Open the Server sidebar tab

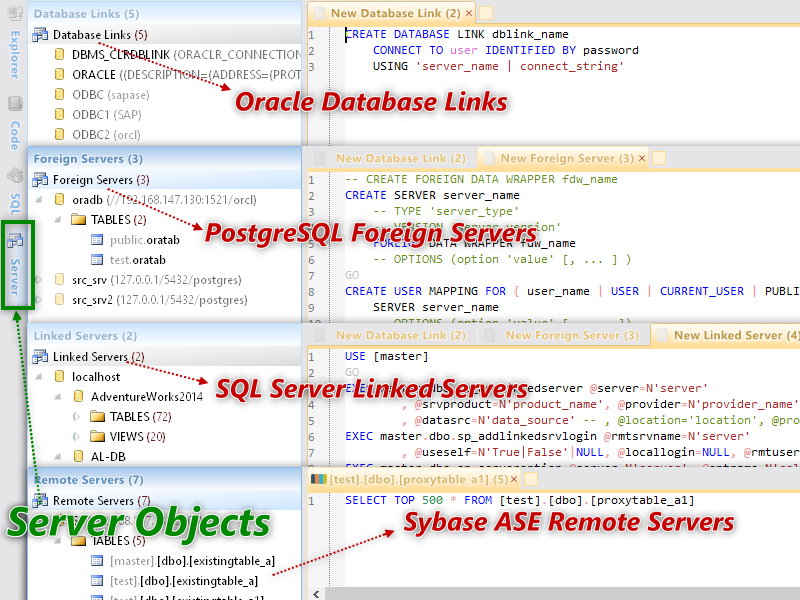pyautogui.click(x=15, y=265)
